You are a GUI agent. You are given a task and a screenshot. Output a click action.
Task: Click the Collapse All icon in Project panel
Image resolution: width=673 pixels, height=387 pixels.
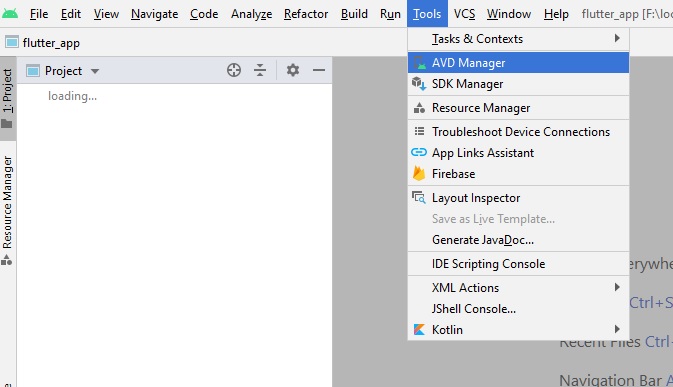pos(260,70)
